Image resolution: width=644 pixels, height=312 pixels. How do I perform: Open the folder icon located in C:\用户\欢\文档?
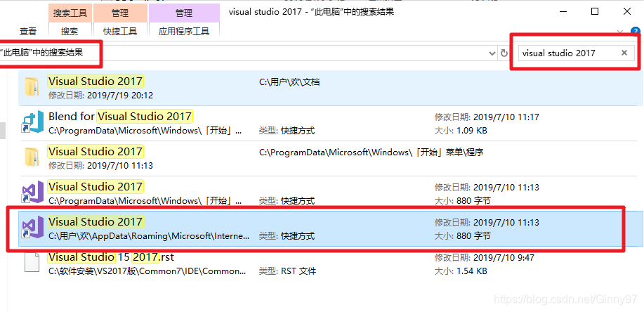click(32, 87)
